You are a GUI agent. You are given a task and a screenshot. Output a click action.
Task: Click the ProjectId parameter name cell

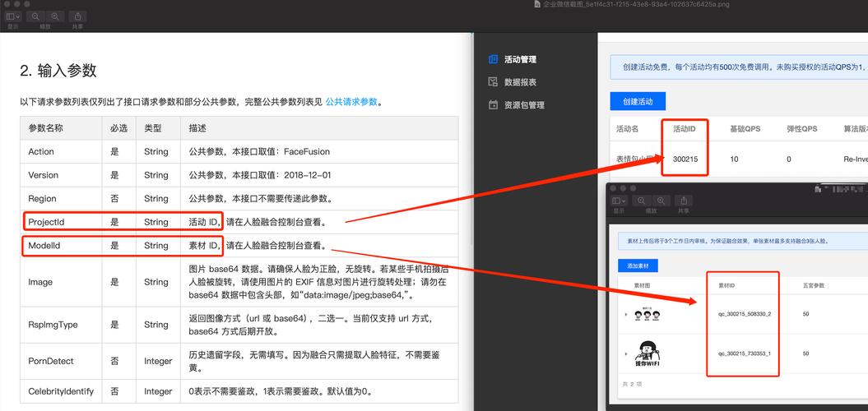[61, 222]
